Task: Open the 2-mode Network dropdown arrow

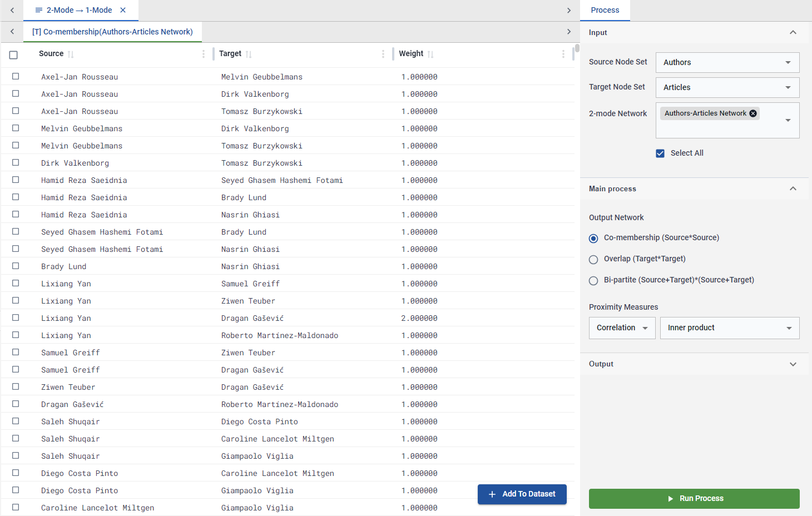Action: [788, 120]
